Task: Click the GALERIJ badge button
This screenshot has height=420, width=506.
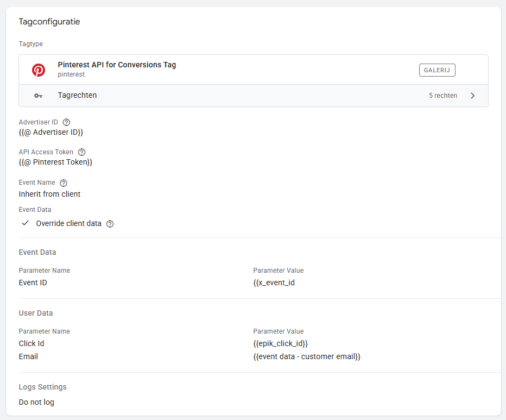Action: pyautogui.click(x=437, y=70)
